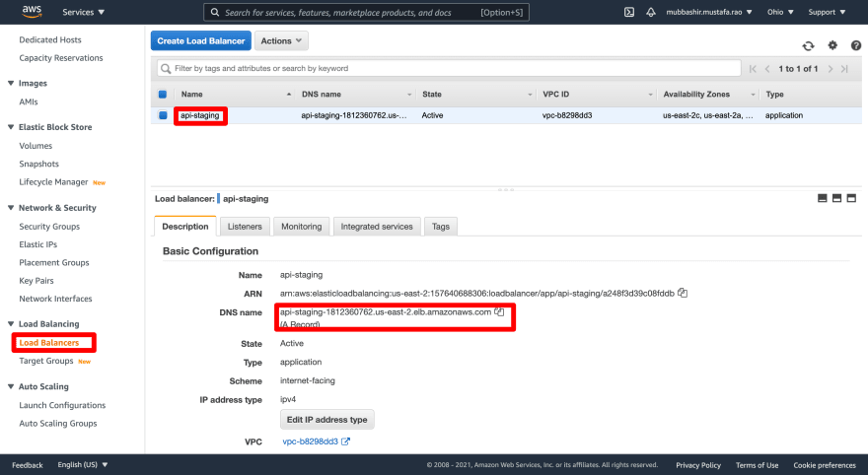Open the Support dropdown

click(x=827, y=12)
